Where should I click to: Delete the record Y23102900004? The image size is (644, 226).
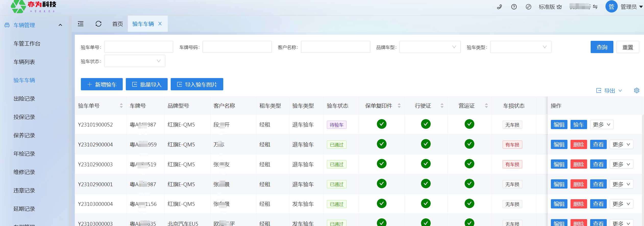point(578,145)
